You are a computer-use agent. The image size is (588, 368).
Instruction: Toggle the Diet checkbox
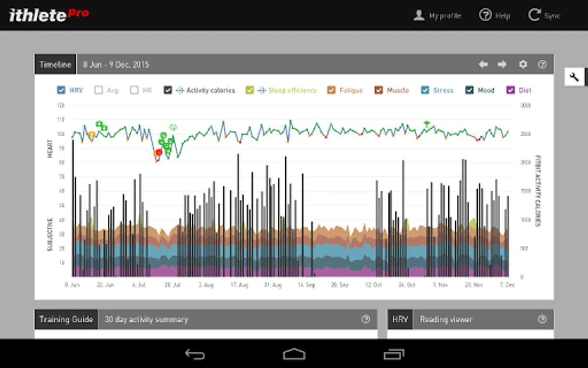tap(510, 90)
